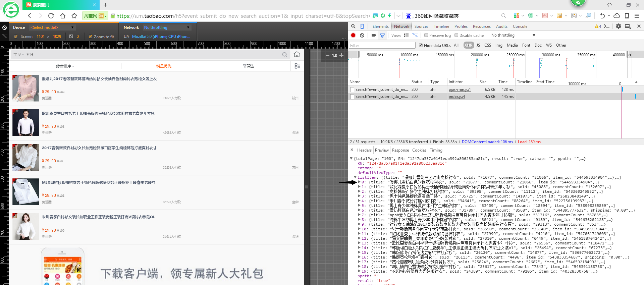Open the No throttling dropdown in Network panel
The width and height of the screenshot is (644, 285).
tap(513, 35)
